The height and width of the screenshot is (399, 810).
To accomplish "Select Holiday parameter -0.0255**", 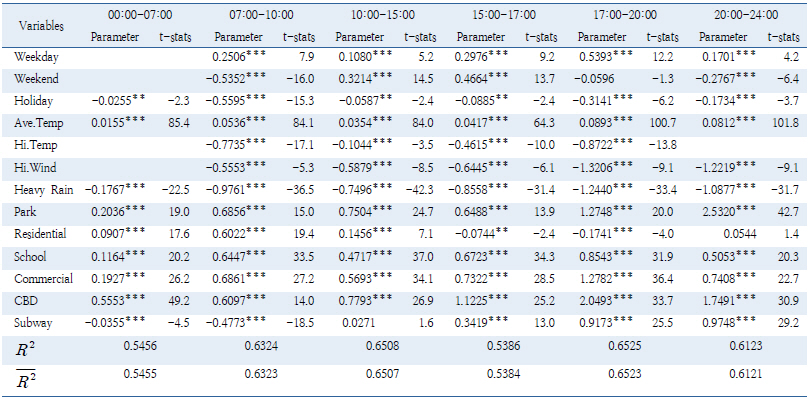I will 118,100.
